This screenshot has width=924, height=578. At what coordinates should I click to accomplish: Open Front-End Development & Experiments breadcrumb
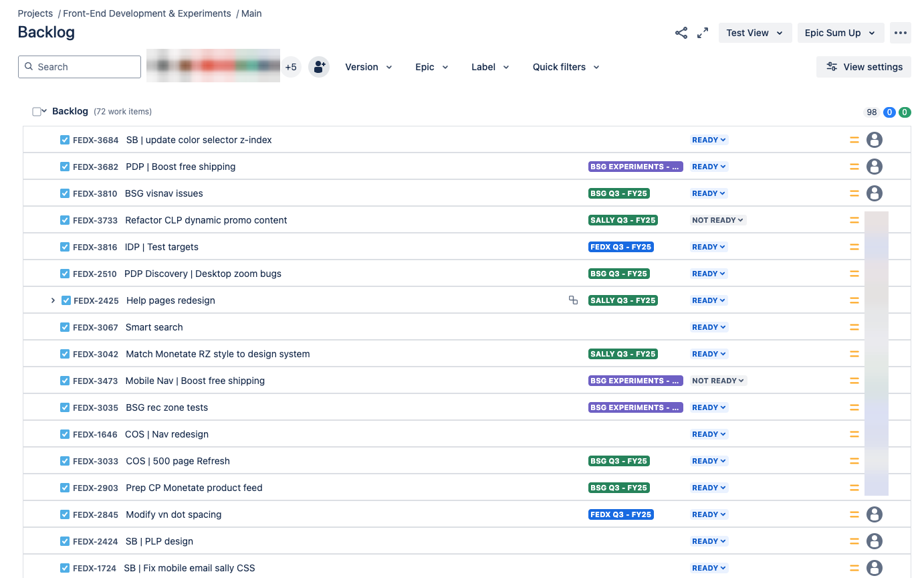[147, 13]
